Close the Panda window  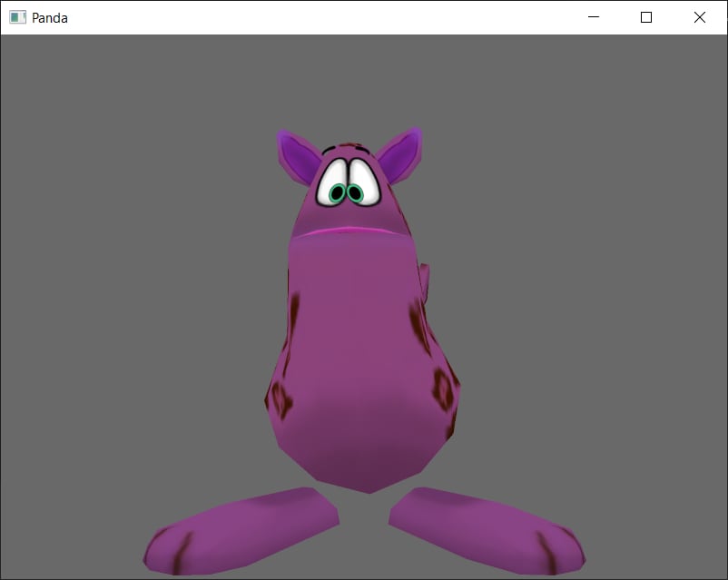(699, 17)
